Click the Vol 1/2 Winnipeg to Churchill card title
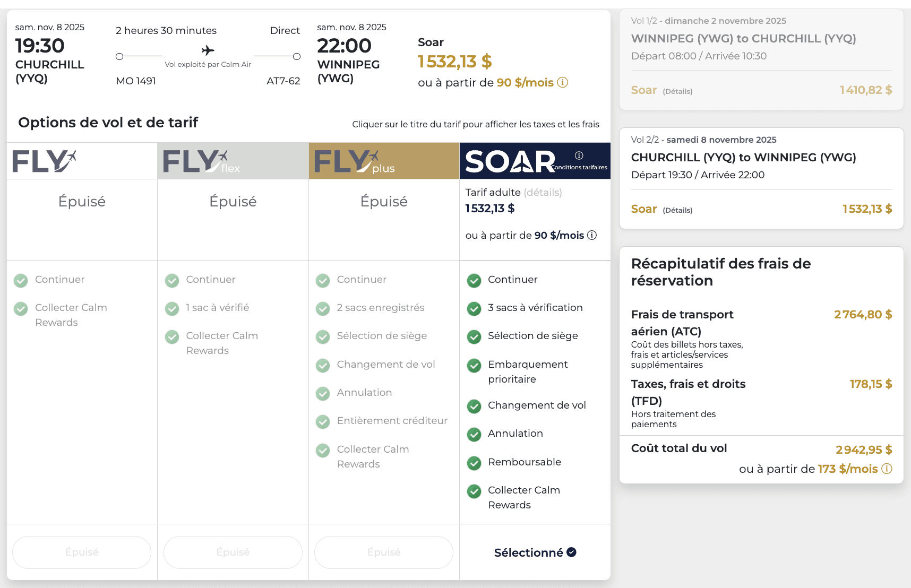The width and height of the screenshot is (911, 588). point(743,38)
